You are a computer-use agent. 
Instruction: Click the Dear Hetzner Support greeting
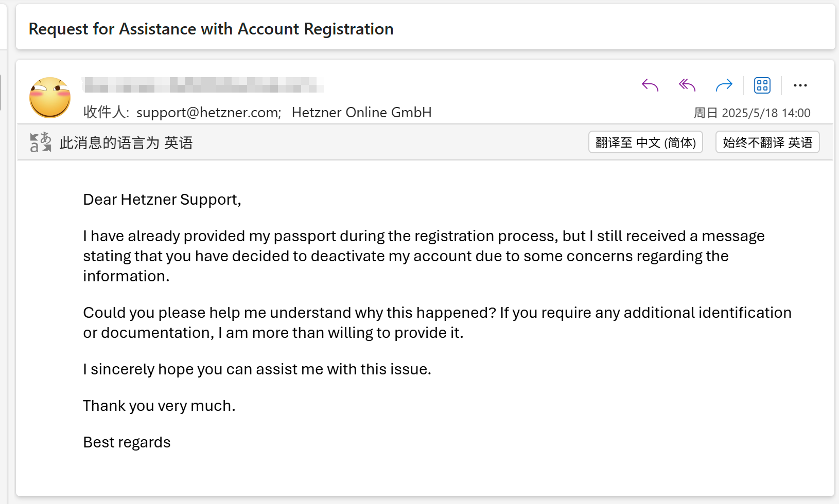coord(162,200)
